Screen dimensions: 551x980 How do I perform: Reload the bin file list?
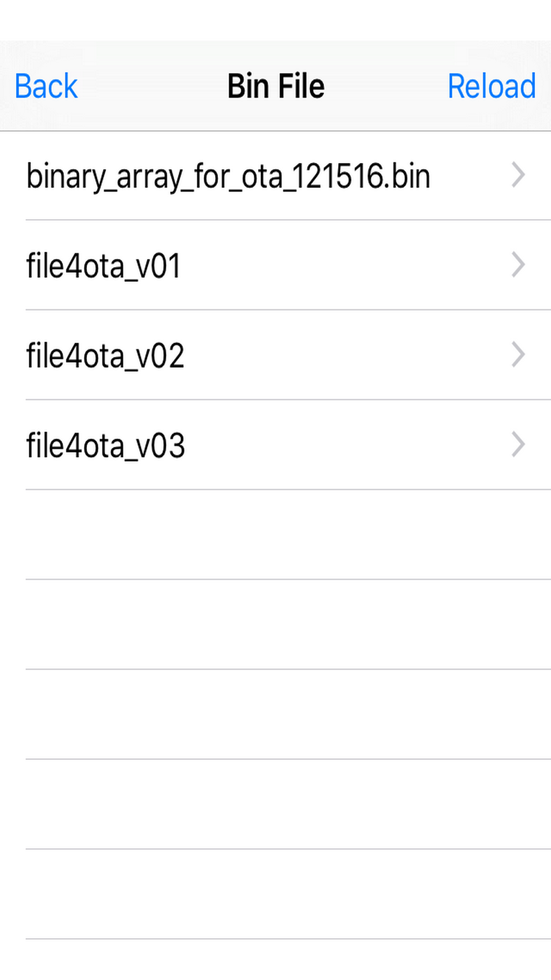coord(491,87)
